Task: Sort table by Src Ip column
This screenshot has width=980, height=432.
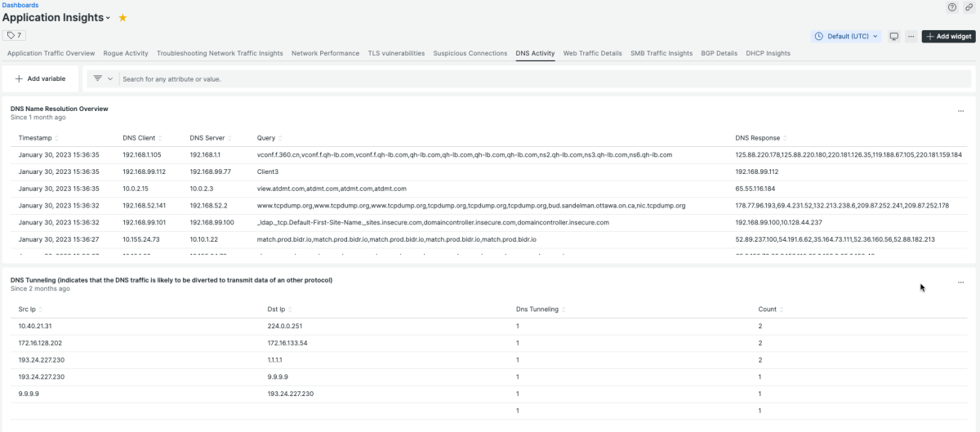Action: tap(29, 310)
